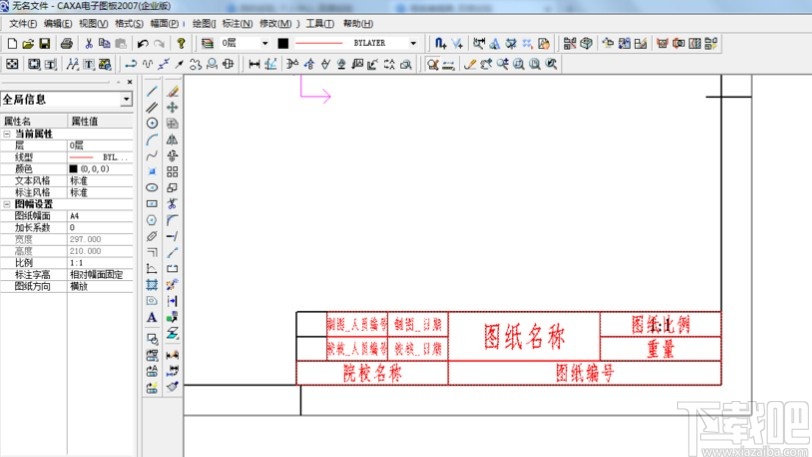Viewport: 812px width, 457px height.
Task: Select the Move (cross arrows) tool
Action: 172,107
